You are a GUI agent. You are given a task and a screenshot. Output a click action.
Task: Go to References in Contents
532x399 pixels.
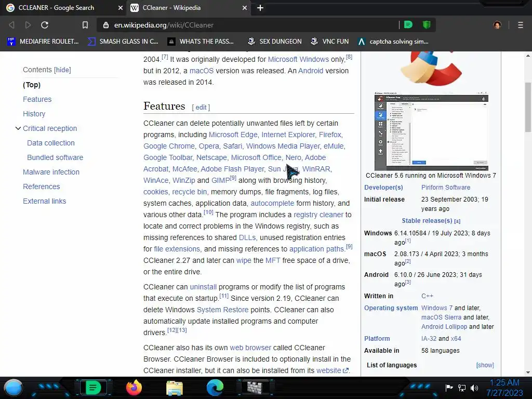pyautogui.click(x=42, y=187)
